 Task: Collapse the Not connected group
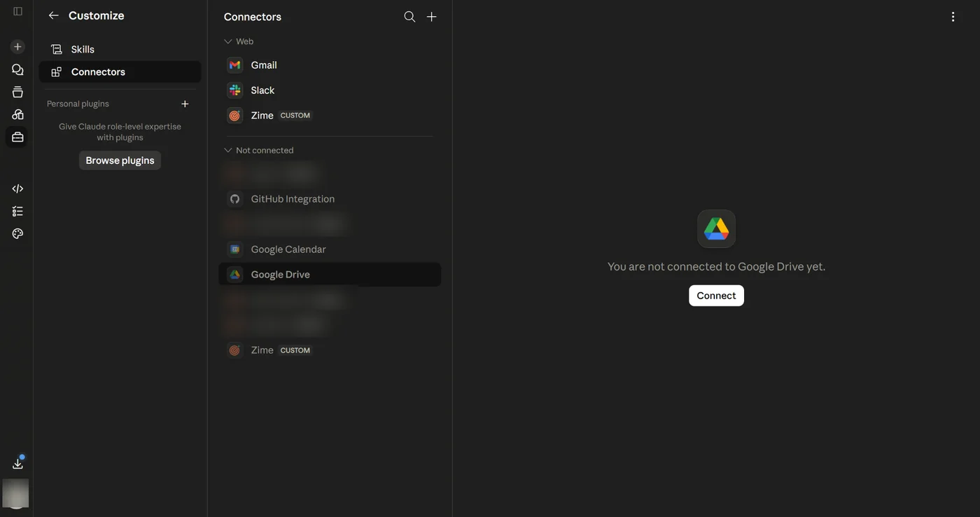(258, 150)
